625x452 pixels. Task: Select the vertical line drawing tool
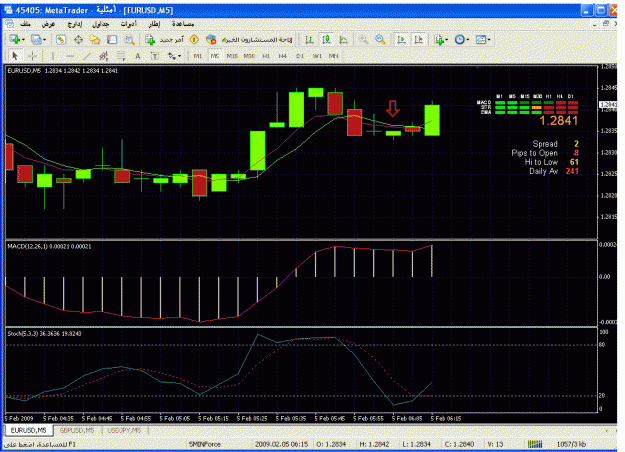tap(52, 56)
